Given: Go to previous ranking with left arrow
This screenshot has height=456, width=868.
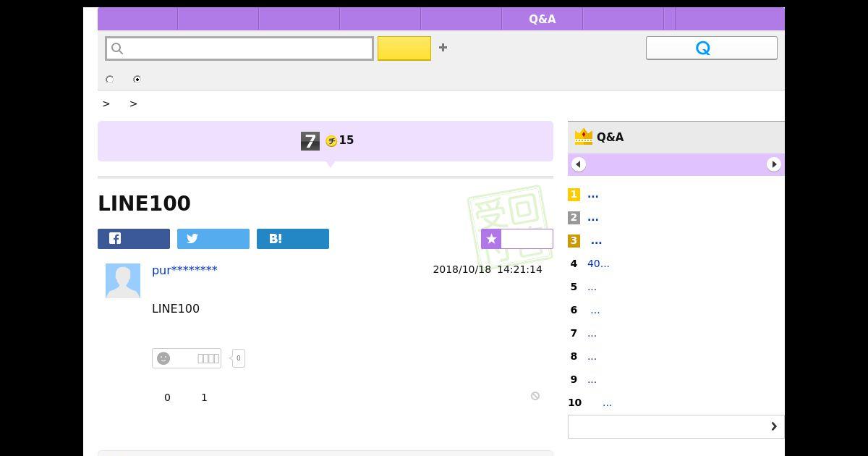Looking at the screenshot, I should pos(579,164).
